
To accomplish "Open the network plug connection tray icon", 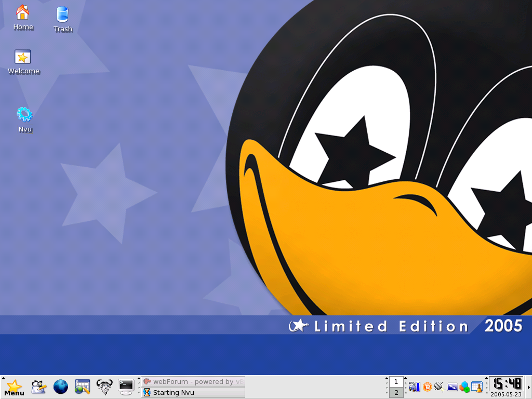I will 440,387.
